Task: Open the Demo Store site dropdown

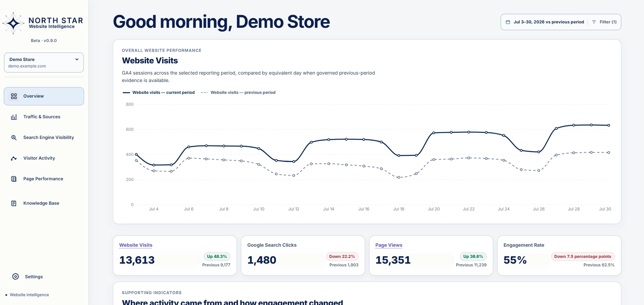Action: pyautogui.click(x=44, y=62)
